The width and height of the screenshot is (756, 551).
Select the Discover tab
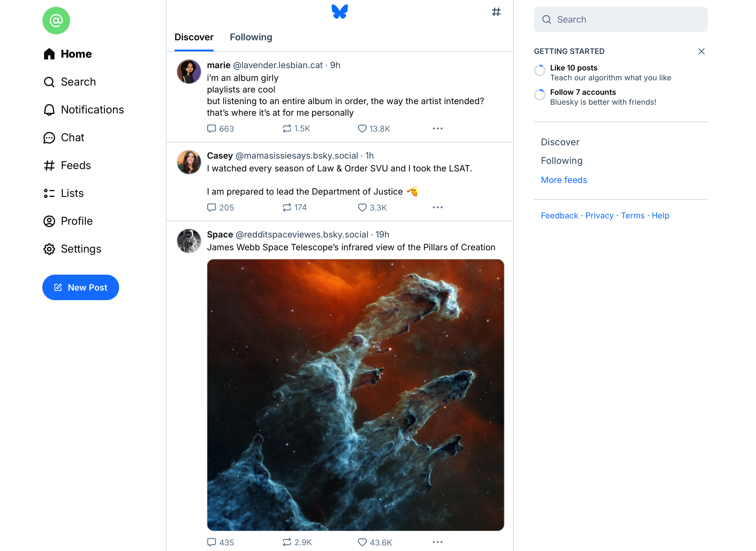194,37
